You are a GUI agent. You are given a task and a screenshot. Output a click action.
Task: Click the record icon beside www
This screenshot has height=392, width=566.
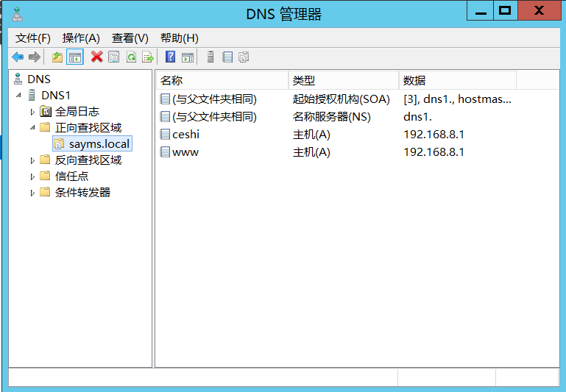[165, 152]
